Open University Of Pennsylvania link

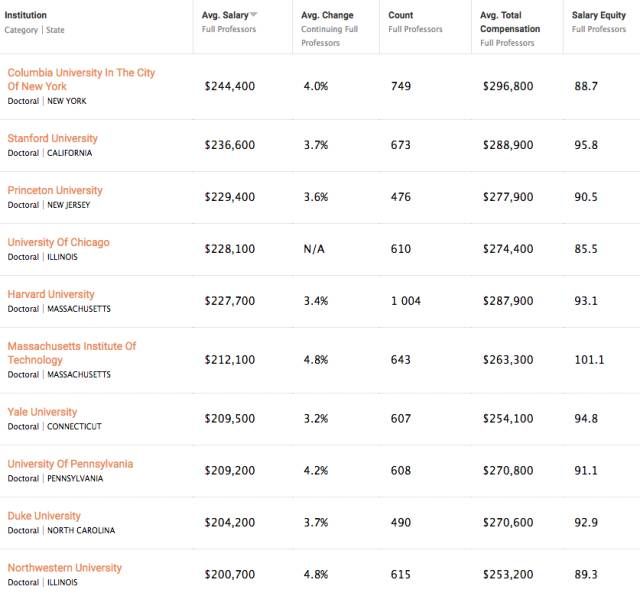tap(70, 464)
